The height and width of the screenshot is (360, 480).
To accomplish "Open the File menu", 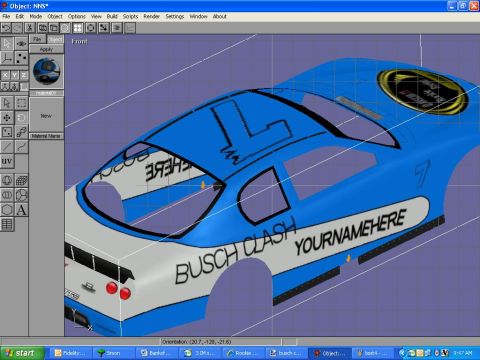I will click(6, 16).
